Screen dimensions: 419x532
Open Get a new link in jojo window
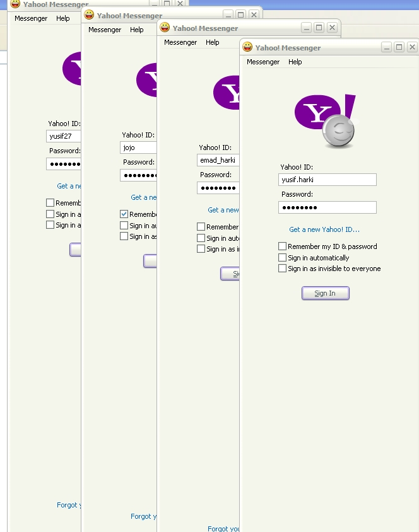[x=144, y=197]
